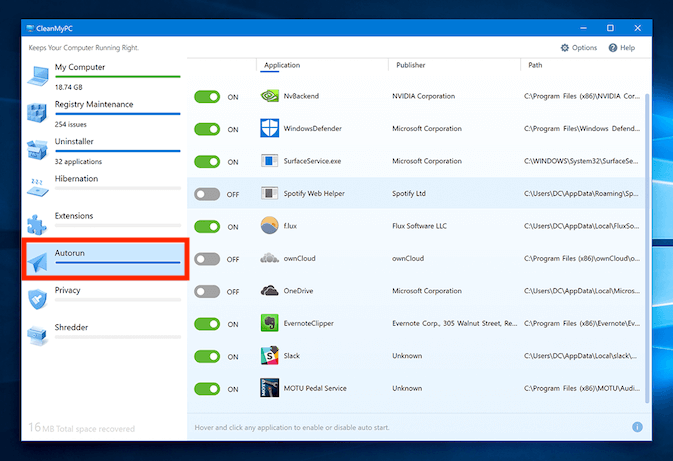The width and height of the screenshot is (673, 461).
Task: Click the Shredder icon
Action: pos(37,336)
